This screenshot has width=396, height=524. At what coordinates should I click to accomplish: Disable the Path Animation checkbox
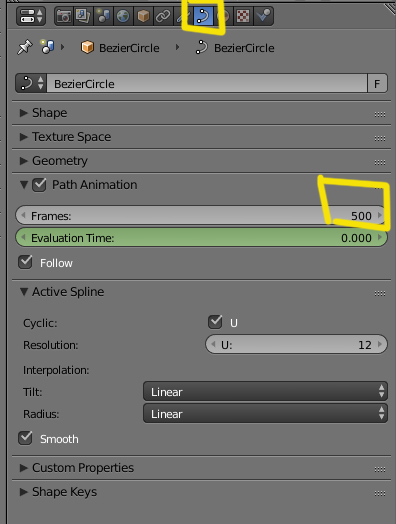coord(39,185)
